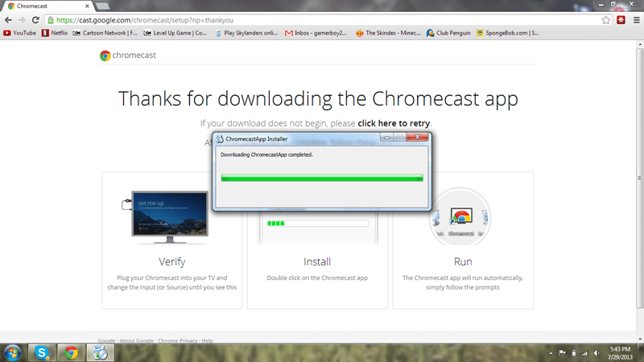Show hidden tray icons arrow
This screenshot has height=362, width=644.
[x=551, y=353]
